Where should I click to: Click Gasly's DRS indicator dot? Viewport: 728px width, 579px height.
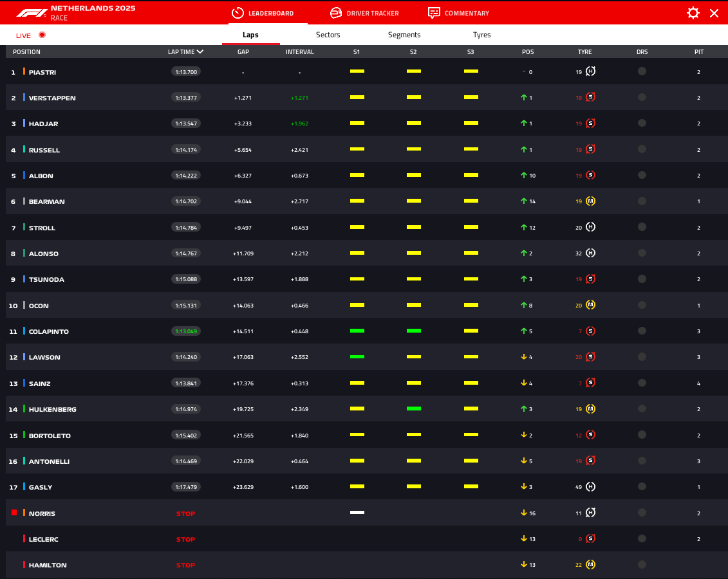pyautogui.click(x=642, y=486)
